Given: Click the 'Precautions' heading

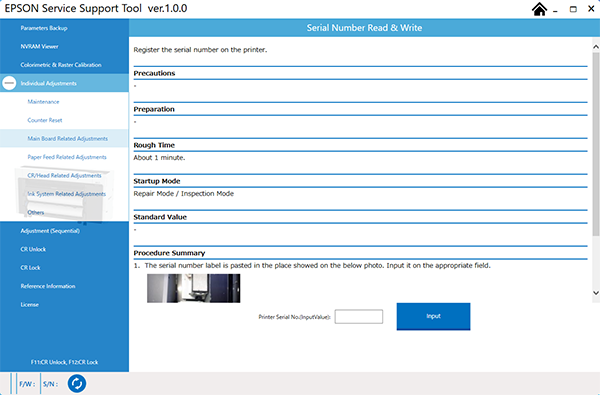Looking at the screenshot, I should pos(154,73).
